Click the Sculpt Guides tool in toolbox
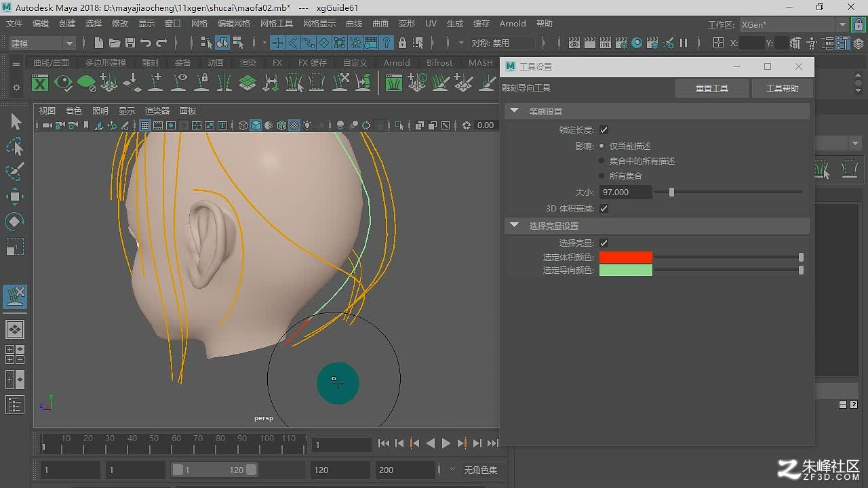868x488 pixels. tap(15, 296)
